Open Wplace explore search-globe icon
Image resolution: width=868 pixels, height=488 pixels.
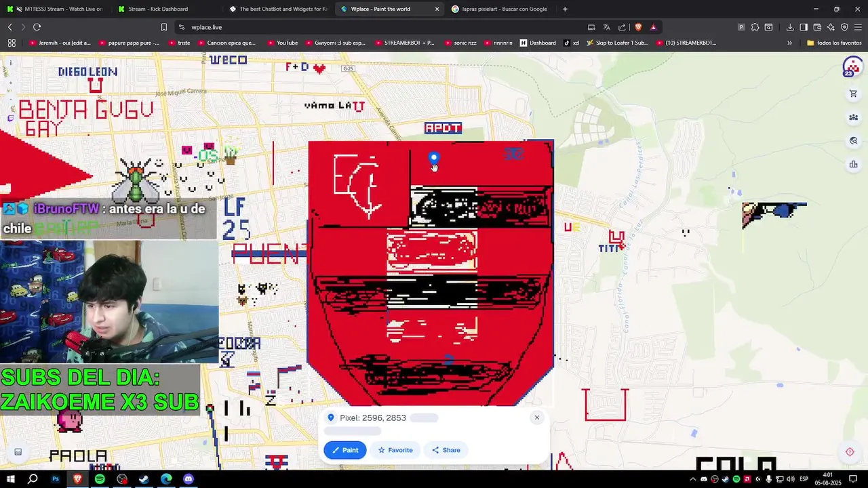[x=853, y=141]
